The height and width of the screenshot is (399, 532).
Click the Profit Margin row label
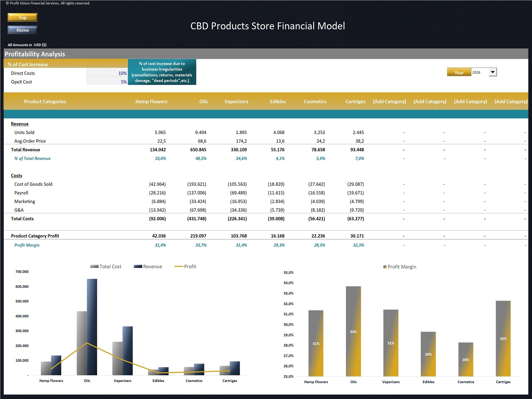[x=27, y=245]
